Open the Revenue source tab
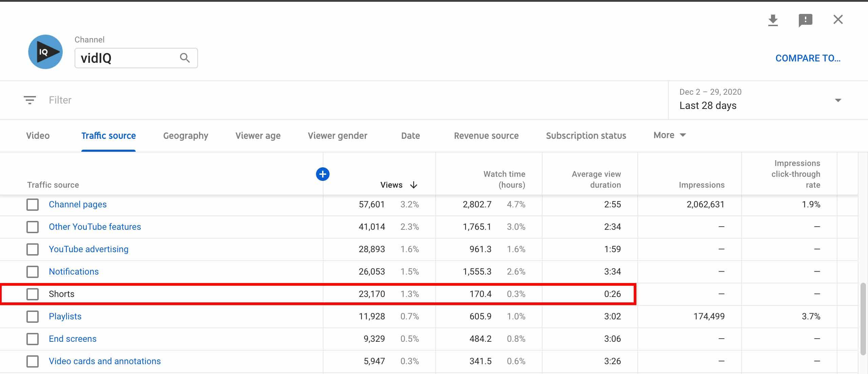 (486, 136)
